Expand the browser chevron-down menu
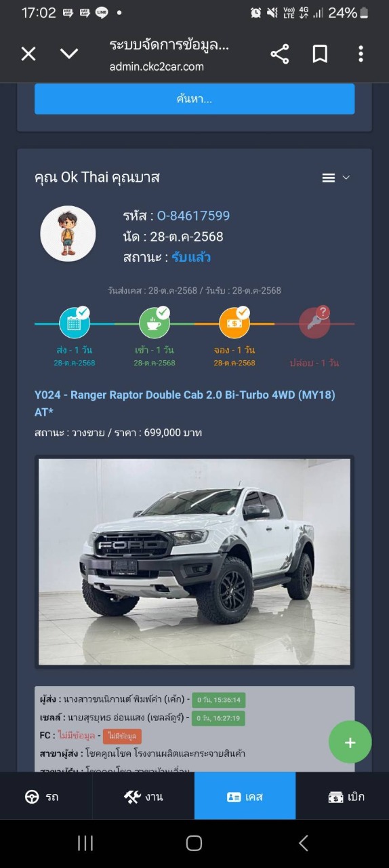This screenshot has width=389, height=868. click(69, 54)
